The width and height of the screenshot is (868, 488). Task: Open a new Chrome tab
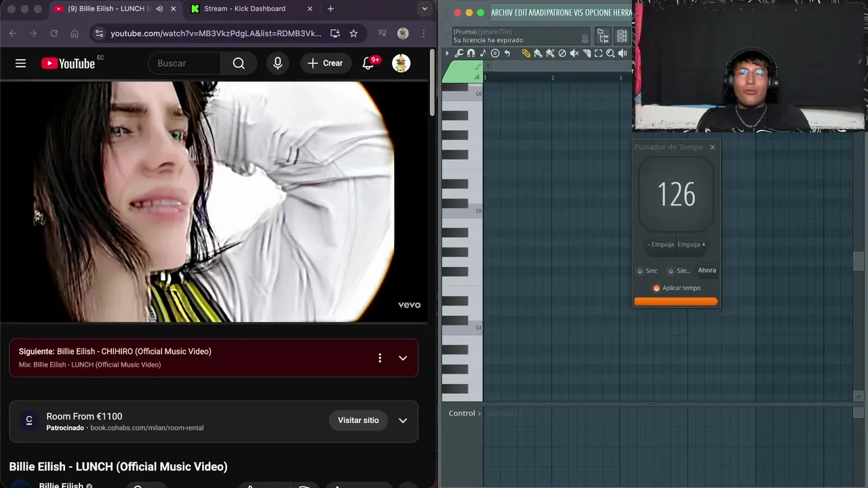pos(330,9)
